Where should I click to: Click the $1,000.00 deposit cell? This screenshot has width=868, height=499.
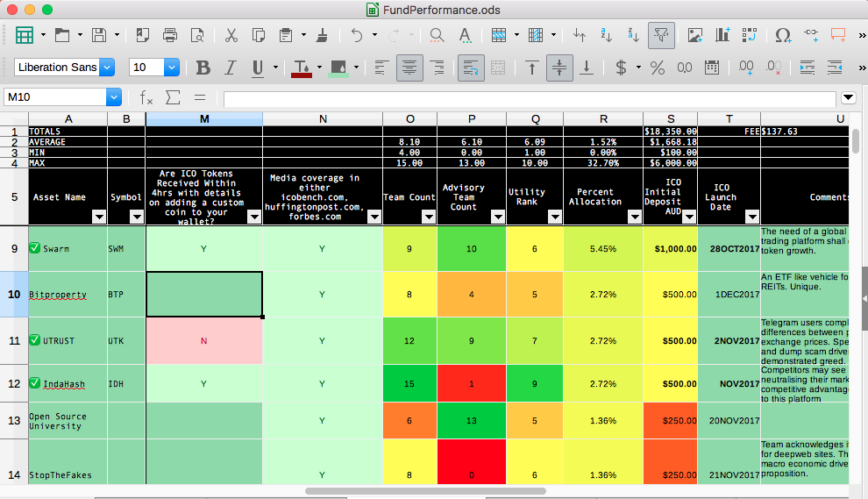671,249
